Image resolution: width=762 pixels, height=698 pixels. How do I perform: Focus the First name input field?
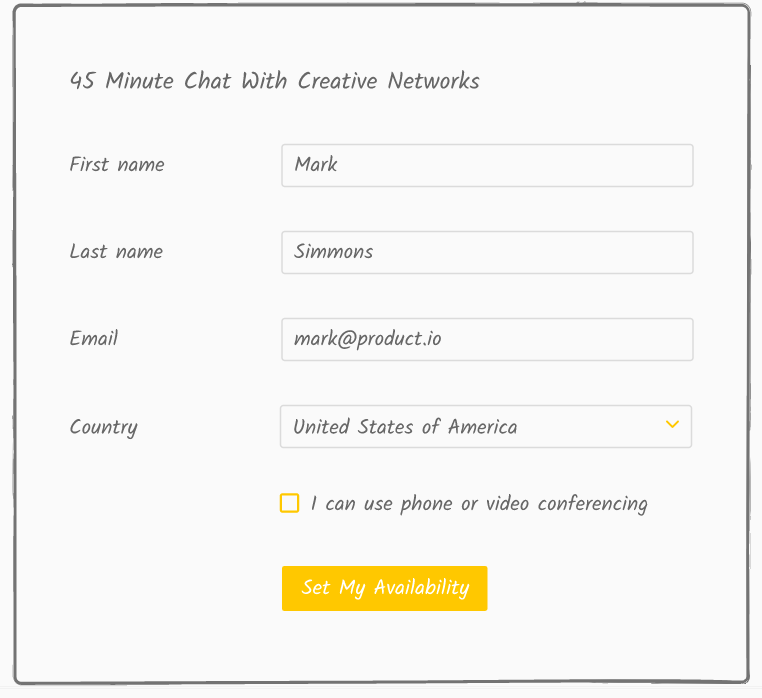point(487,165)
